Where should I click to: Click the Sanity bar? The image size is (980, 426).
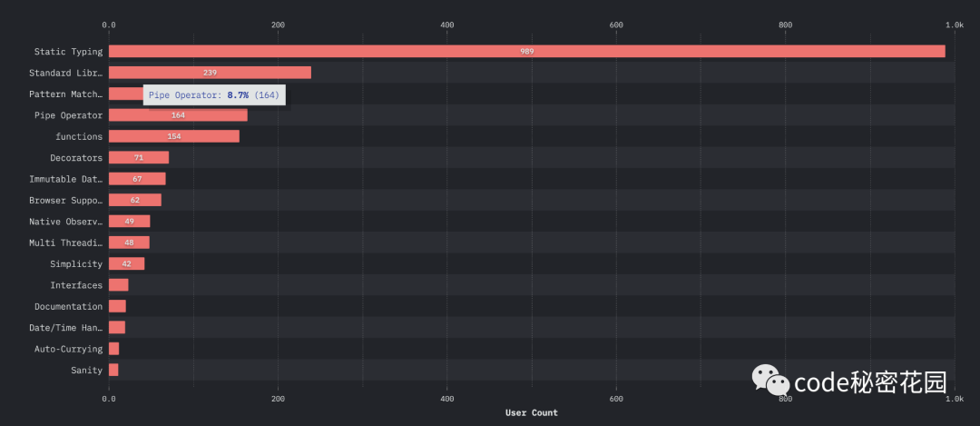(113, 371)
